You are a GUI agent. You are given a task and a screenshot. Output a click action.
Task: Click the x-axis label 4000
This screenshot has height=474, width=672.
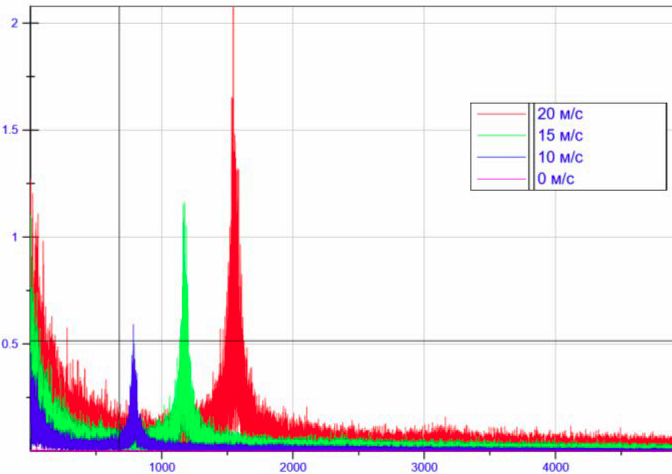pyautogui.click(x=555, y=467)
